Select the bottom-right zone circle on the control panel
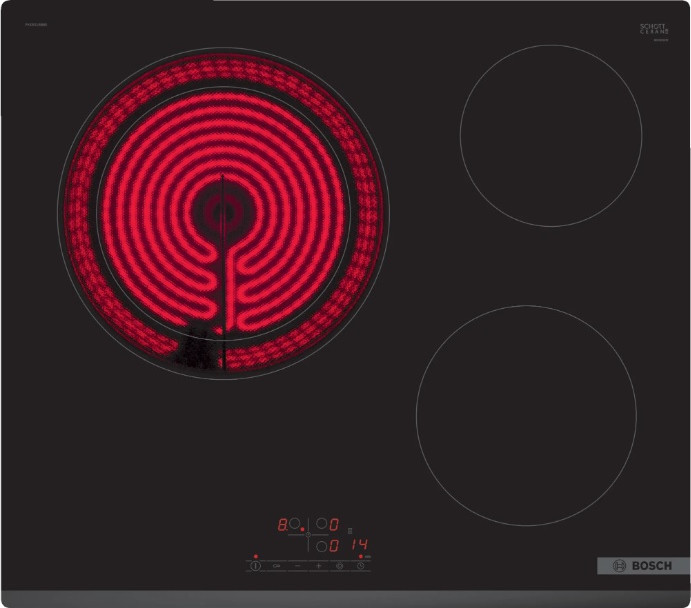The height and width of the screenshot is (608, 691). (x=322, y=547)
